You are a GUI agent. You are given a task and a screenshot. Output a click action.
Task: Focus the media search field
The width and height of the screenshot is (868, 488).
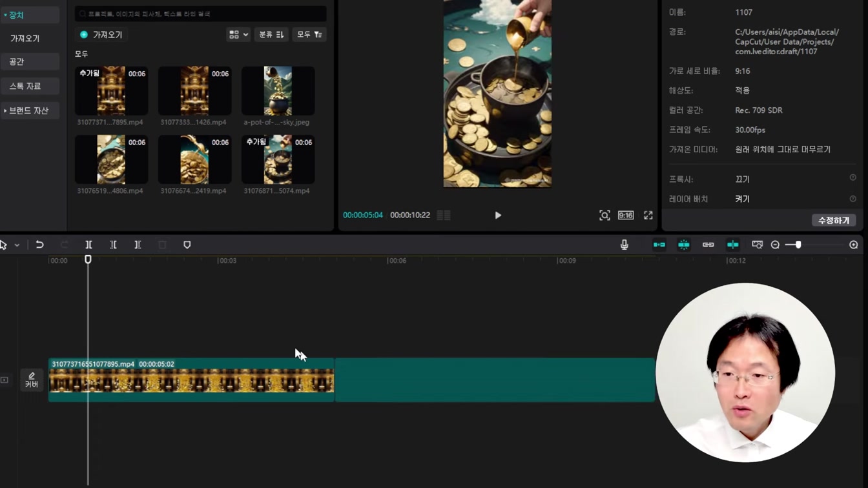point(200,14)
